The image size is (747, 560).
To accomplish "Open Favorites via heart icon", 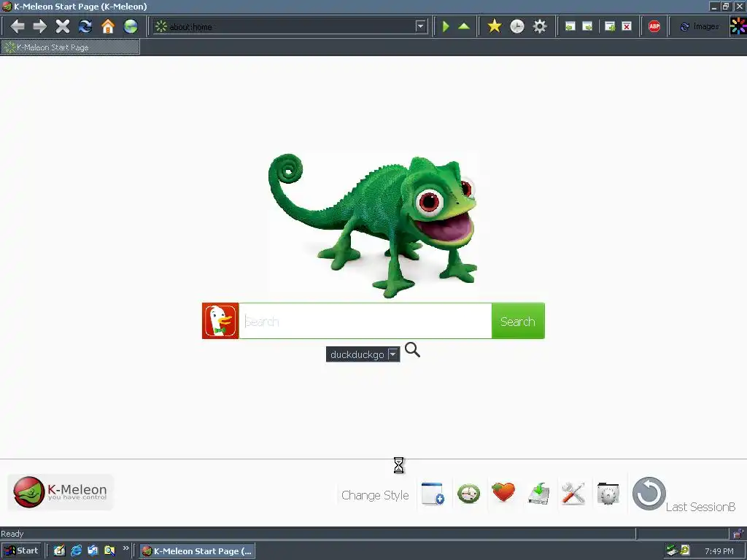I will [x=503, y=492].
